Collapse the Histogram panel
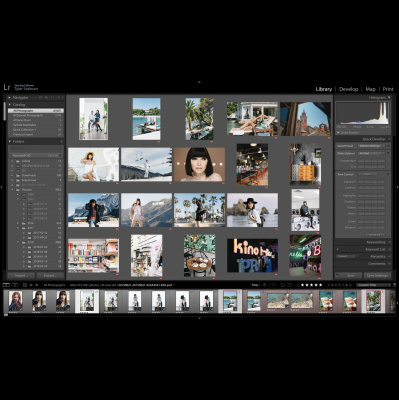 click(x=389, y=98)
